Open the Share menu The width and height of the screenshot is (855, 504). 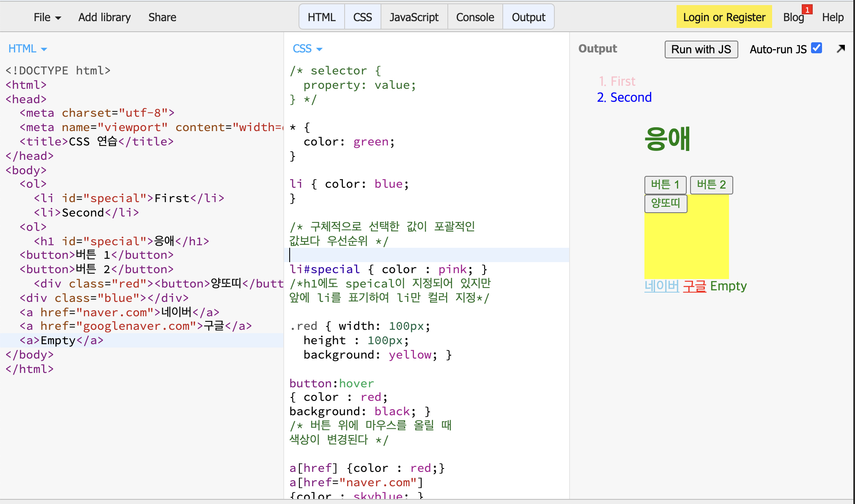click(x=162, y=17)
